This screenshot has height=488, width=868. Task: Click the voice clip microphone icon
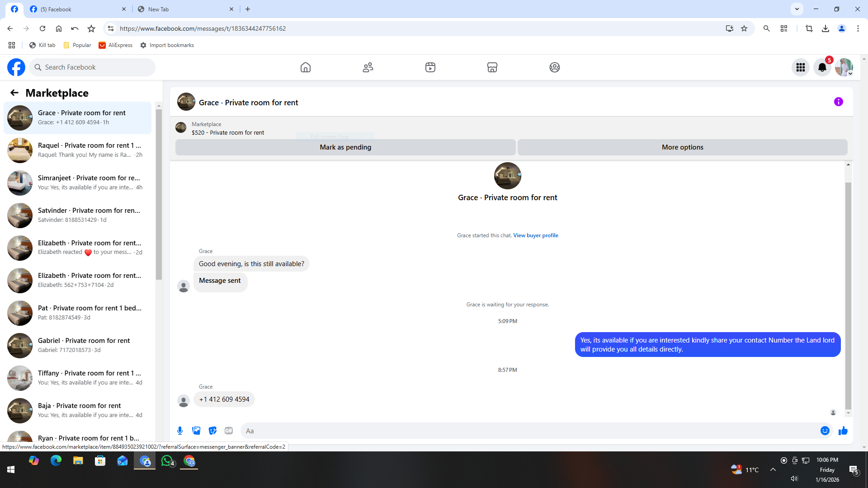(180, 431)
